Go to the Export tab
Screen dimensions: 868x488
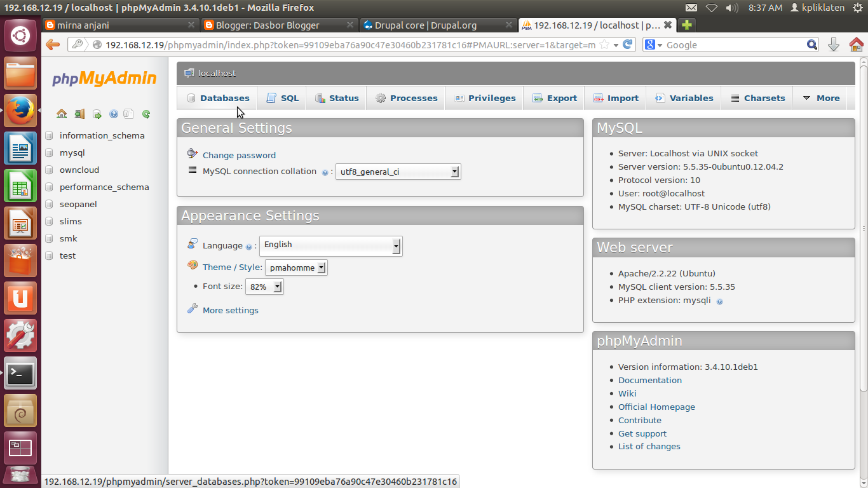[x=554, y=98]
